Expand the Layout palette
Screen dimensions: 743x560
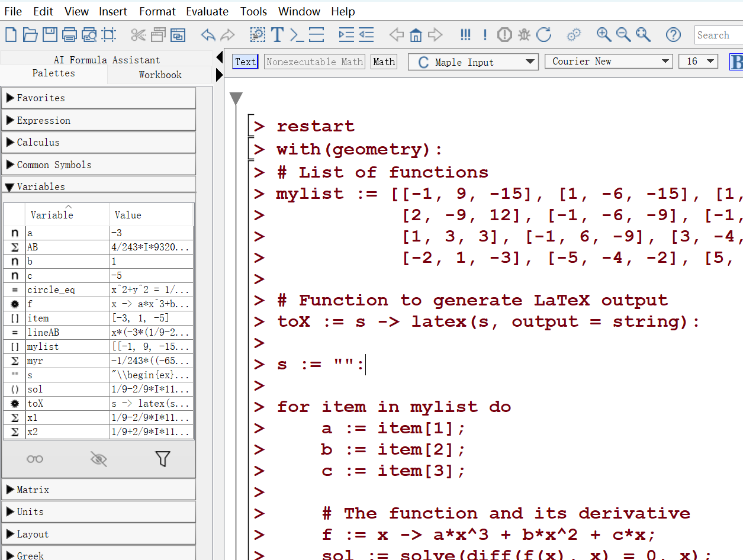[99, 534]
